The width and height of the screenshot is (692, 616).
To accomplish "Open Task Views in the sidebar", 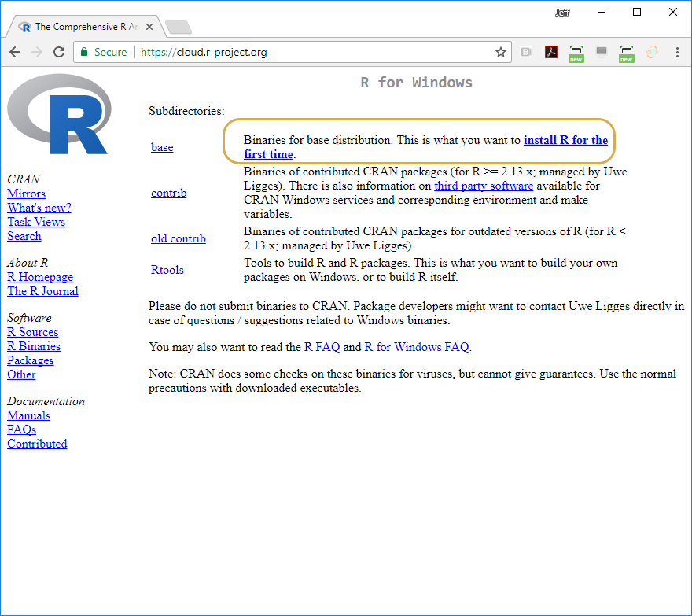I will click(x=36, y=222).
